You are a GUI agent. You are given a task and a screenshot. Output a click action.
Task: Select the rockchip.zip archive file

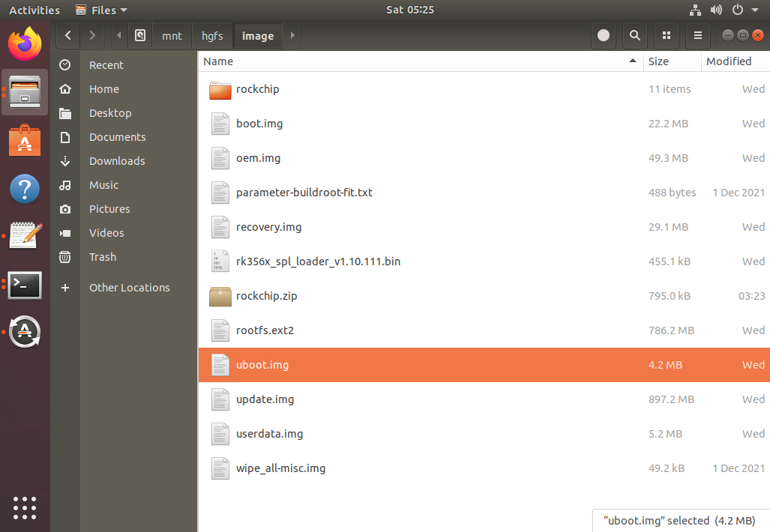click(x=266, y=296)
